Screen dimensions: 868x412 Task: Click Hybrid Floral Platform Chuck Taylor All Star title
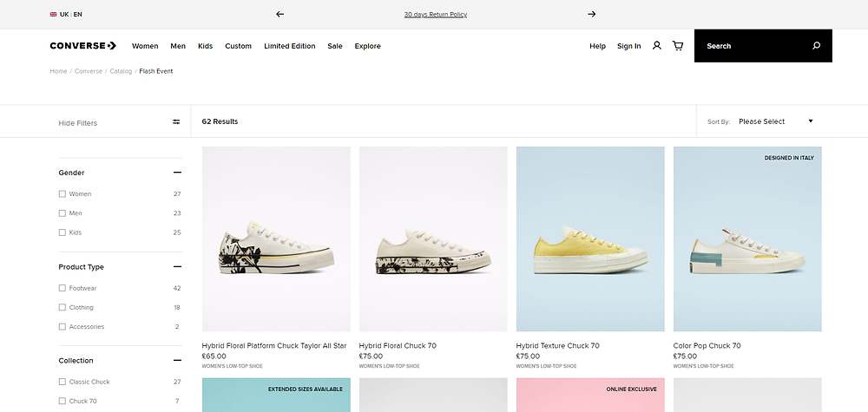click(x=274, y=345)
